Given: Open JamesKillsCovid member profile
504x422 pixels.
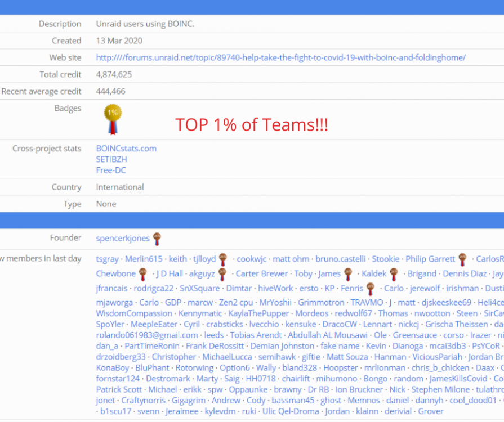Looking at the screenshot, I should (x=458, y=379).
